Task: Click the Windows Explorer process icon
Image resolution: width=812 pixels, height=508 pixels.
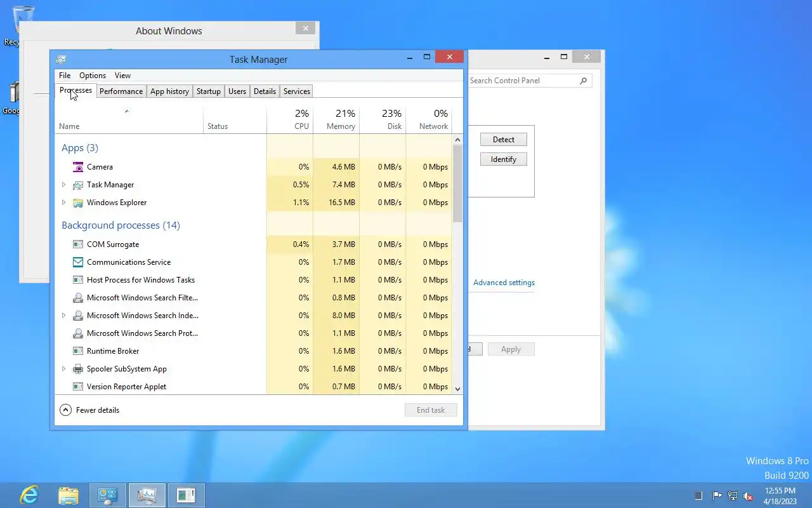Action: pyautogui.click(x=77, y=203)
